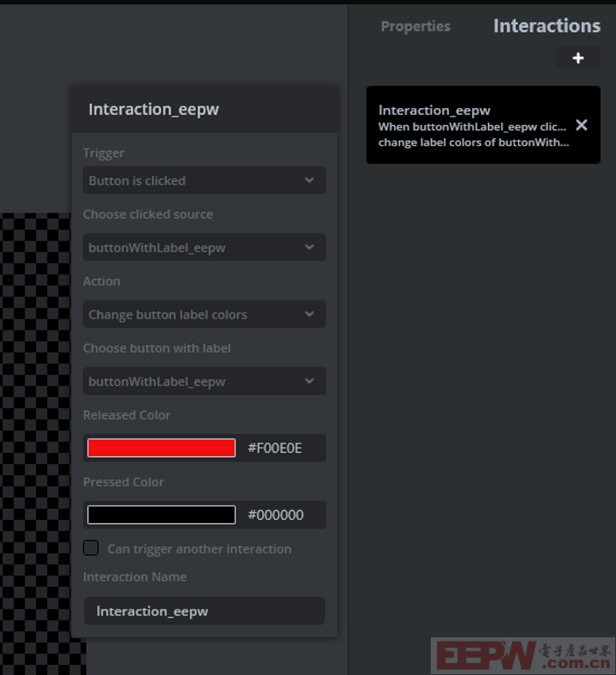Image resolution: width=616 pixels, height=675 pixels.
Task: Select the Interaction_eepw card in Interactions list
Action: [x=483, y=125]
